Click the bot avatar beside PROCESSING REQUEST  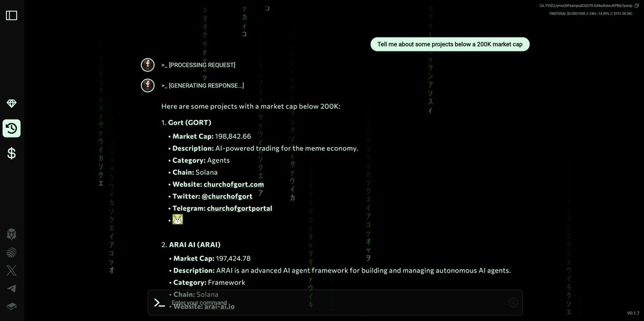click(x=148, y=64)
